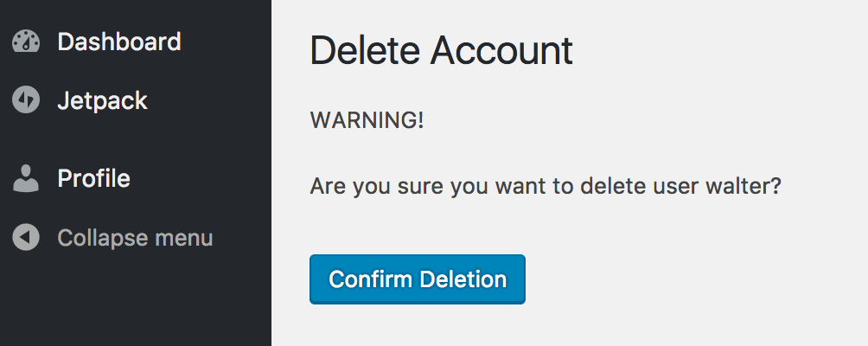
Task: Click the Jetpack lightning bolt icon
Action: pos(26,100)
